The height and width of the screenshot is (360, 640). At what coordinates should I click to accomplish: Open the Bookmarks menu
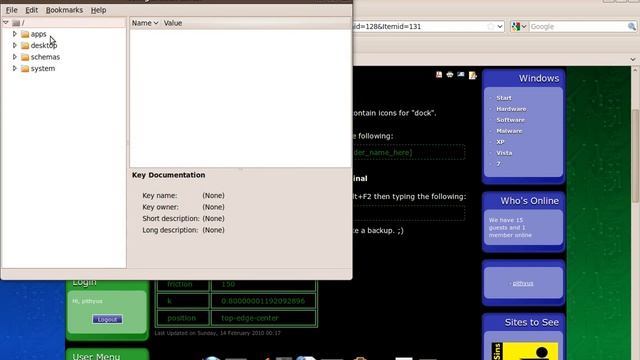[64, 10]
